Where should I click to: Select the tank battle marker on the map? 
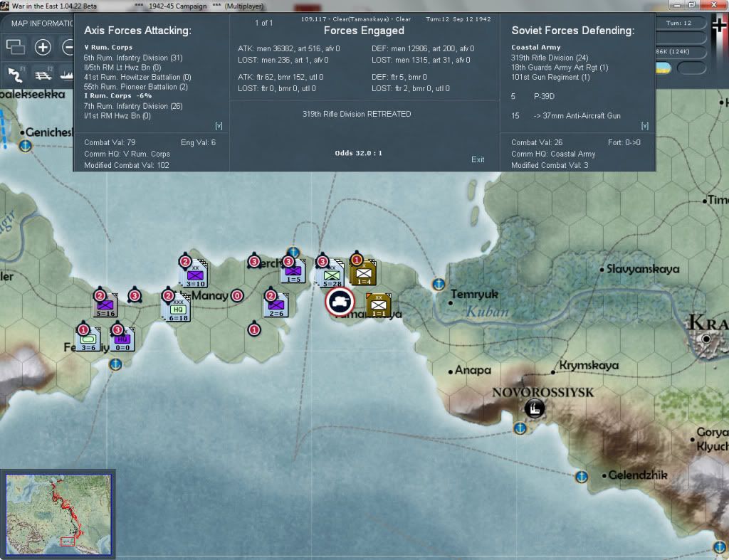point(340,302)
